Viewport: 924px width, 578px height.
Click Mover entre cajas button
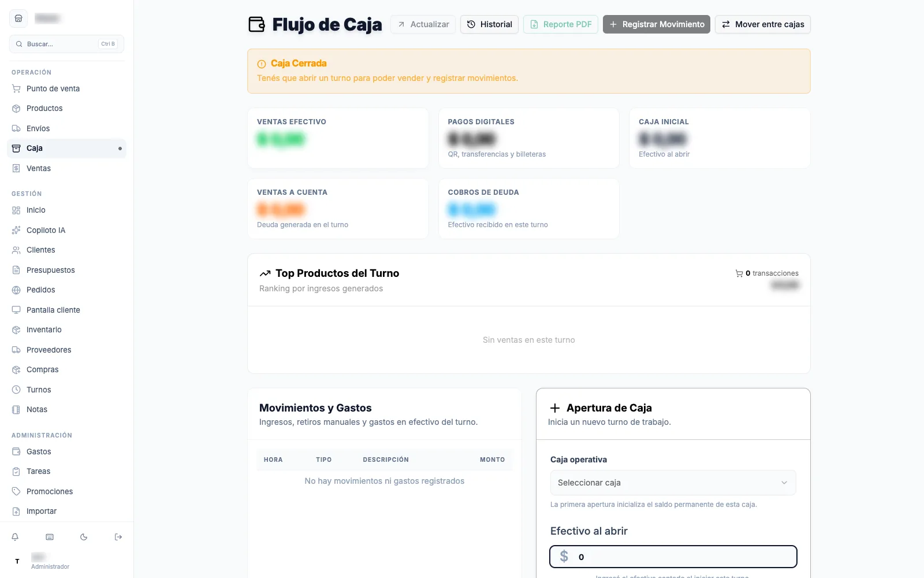763,24
